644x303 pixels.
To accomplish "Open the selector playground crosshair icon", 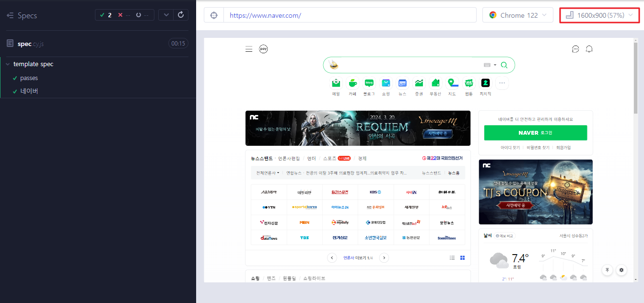I will pos(214,15).
